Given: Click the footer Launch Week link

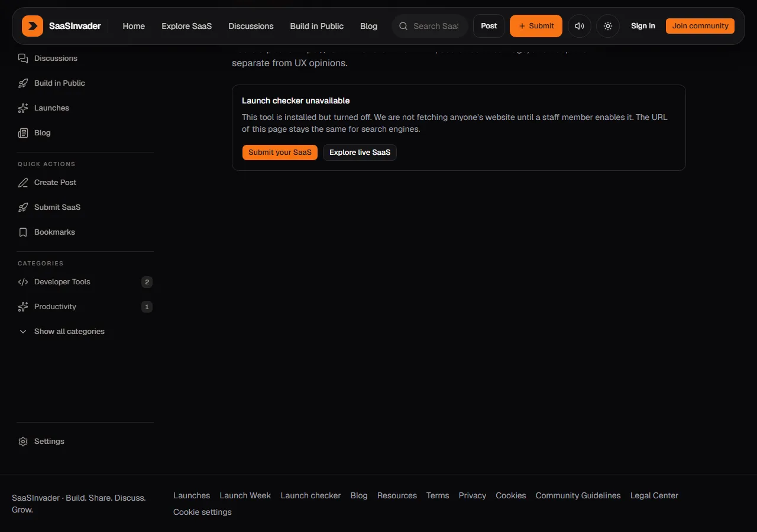Looking at the screenshot, I should pyautogui.click(x=245, y=496).
